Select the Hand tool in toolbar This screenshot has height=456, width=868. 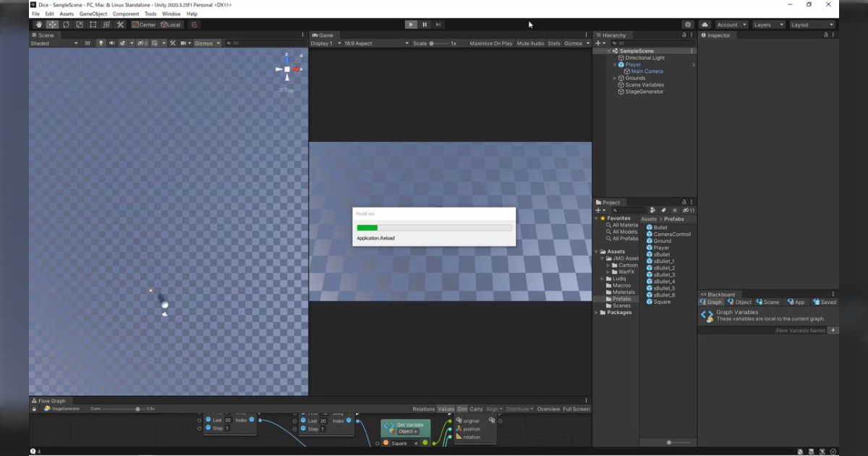point(39,25)
